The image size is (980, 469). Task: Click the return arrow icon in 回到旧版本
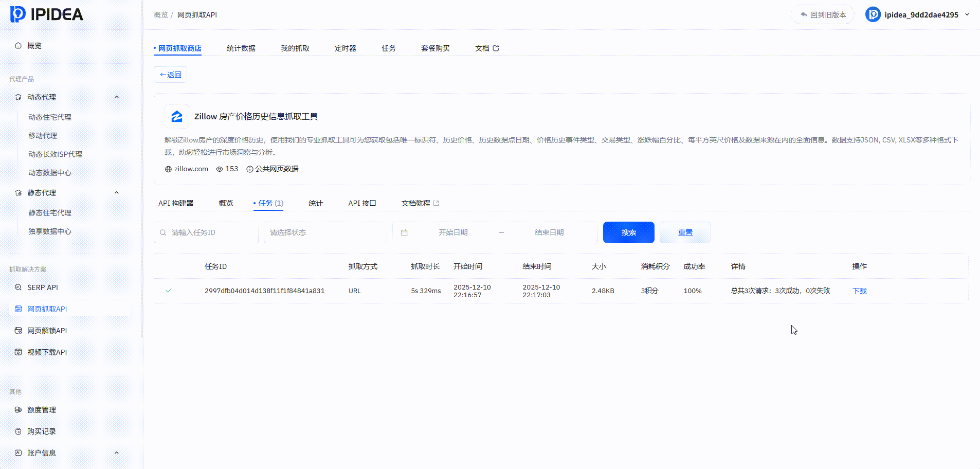click(804, 14)
